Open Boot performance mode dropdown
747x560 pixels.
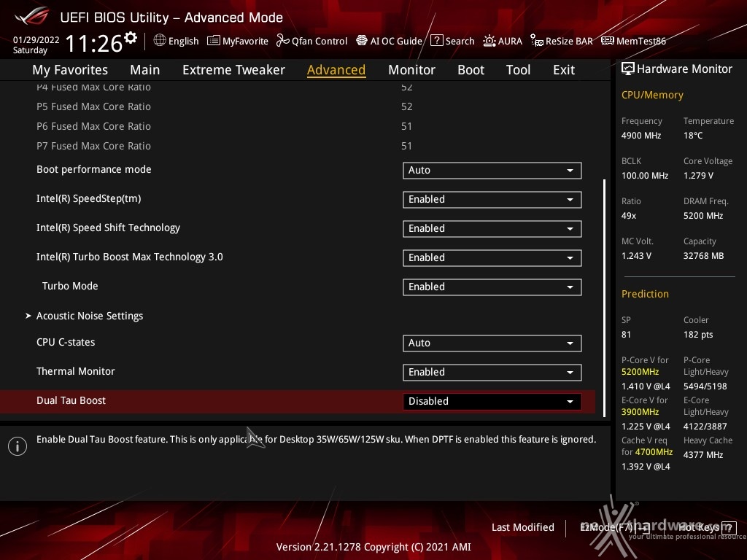coord(492,171)
